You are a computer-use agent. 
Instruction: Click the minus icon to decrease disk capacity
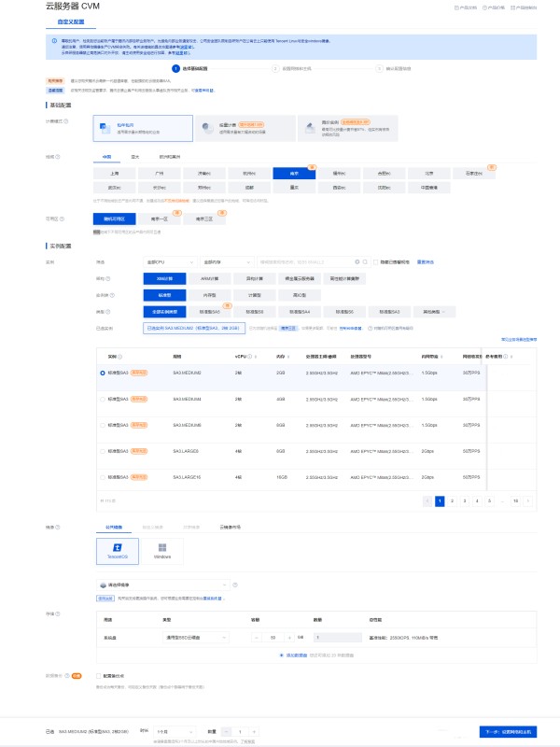(x=259, y=637)
